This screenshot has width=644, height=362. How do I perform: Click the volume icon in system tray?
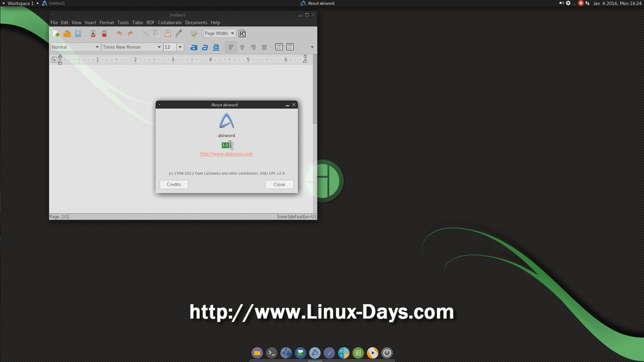pyautogui.click(x=561, y=3)
